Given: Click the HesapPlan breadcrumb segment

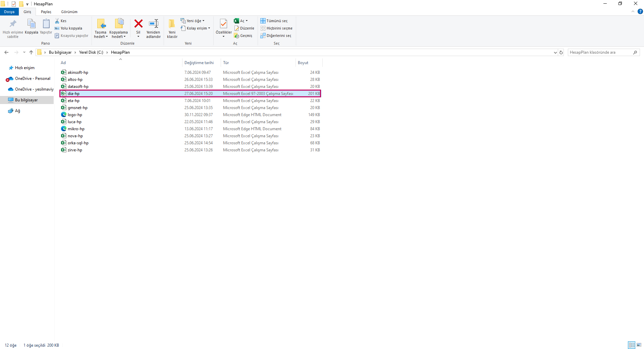Looking at the screenshot, I should 120,52.
